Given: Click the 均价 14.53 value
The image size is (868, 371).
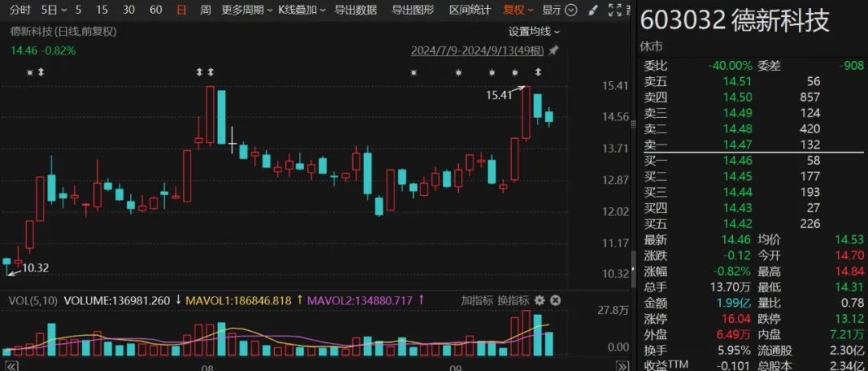Looking at the screenshot, I should click(850, 240).
